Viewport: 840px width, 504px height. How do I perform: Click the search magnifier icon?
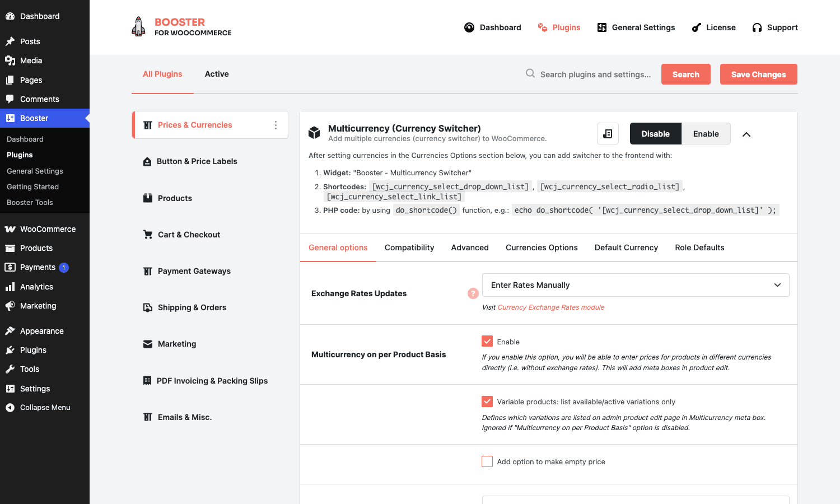(x=530, y=73)
